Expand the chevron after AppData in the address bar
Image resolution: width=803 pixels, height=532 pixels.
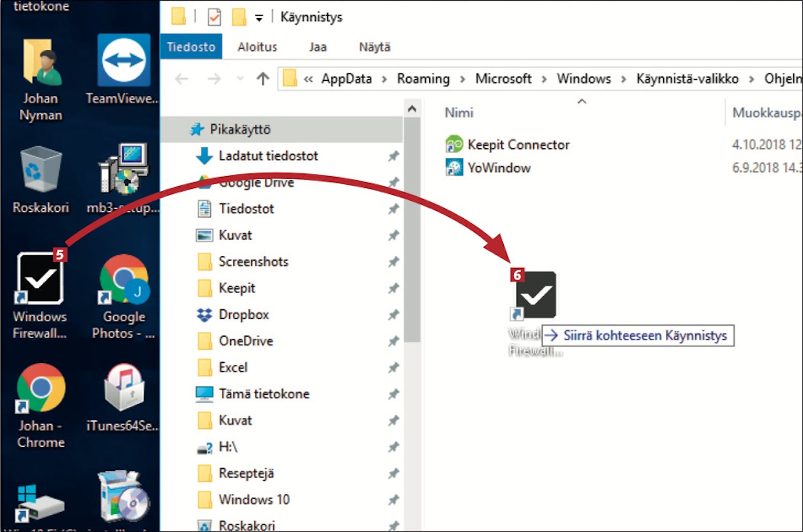(384, 80)
